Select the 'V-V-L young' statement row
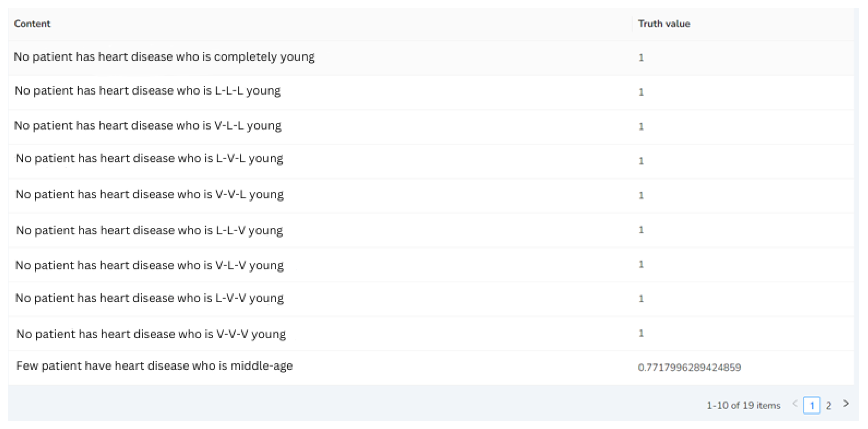Image resolution: width=868 pixels, height=429 pixels. click(x=150, y=194)
